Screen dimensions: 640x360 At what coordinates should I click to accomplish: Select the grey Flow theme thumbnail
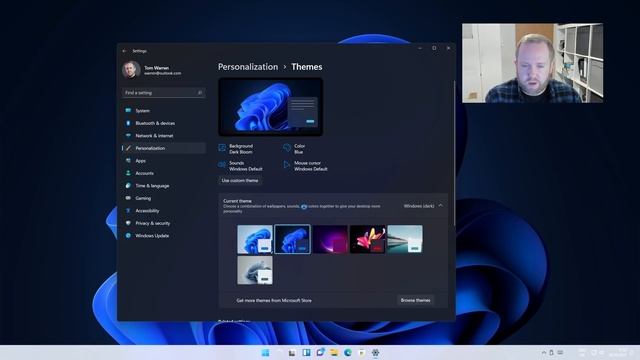point(255,270)
